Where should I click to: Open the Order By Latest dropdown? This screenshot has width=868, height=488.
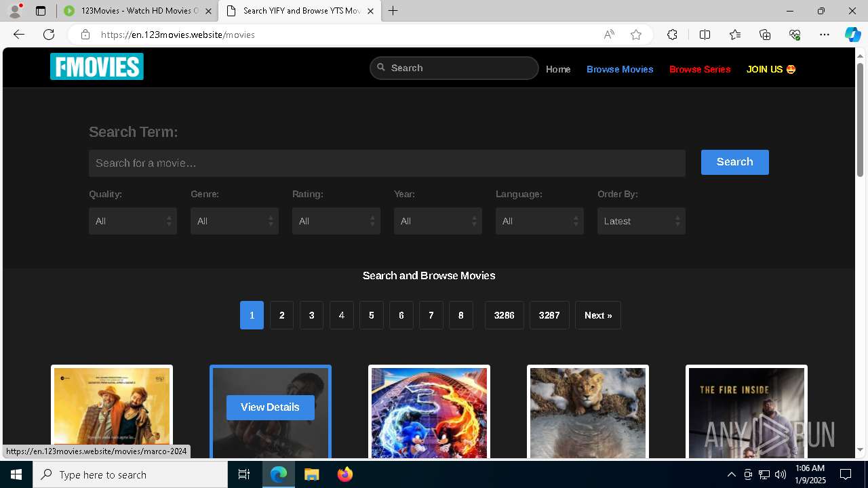[642, 221]
